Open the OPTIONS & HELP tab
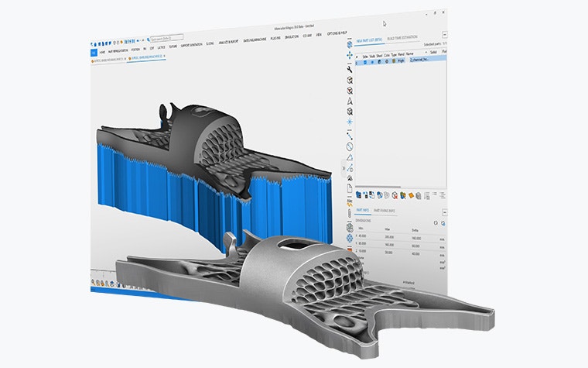This screenshot has height=368, width=588. click(337, 33)
